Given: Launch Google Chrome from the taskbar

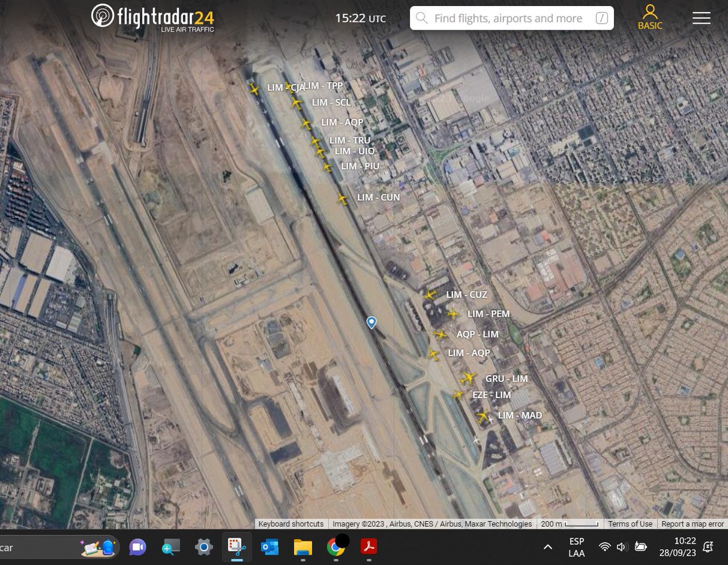Looking at the screenshot, I should 337,547.
